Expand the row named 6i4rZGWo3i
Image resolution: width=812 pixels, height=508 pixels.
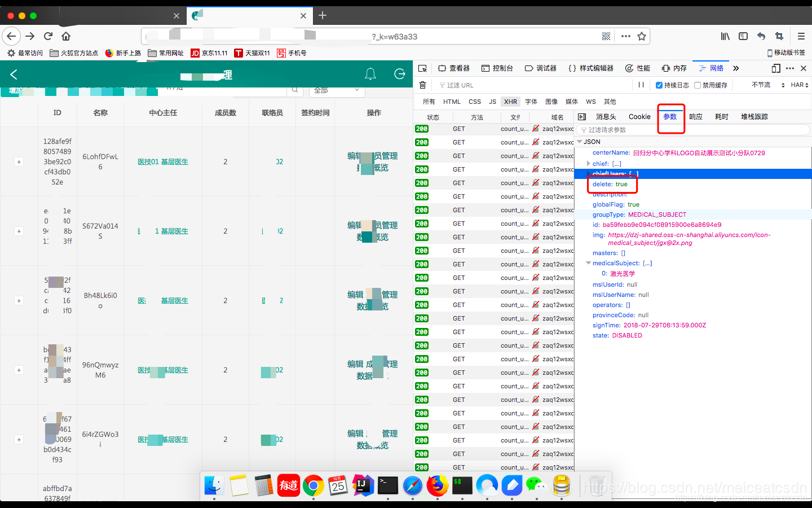[19, 440]
